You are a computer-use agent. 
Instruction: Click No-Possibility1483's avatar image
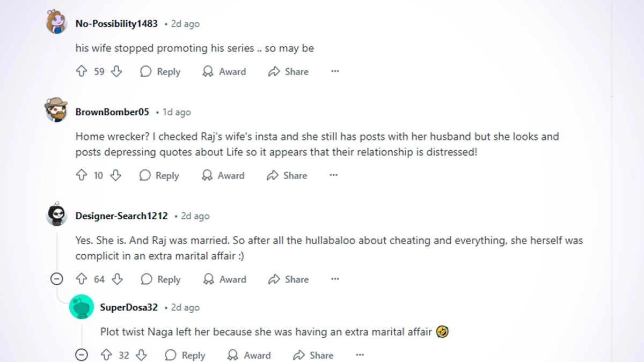(57, 22)
